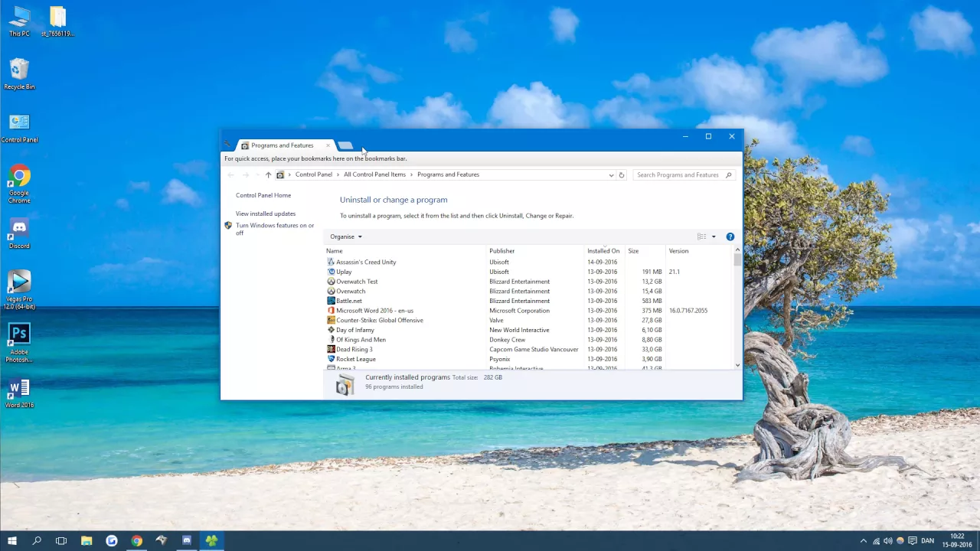
Task: Select the Recycle Bin desktop icon
Action: tap(19, 74)
